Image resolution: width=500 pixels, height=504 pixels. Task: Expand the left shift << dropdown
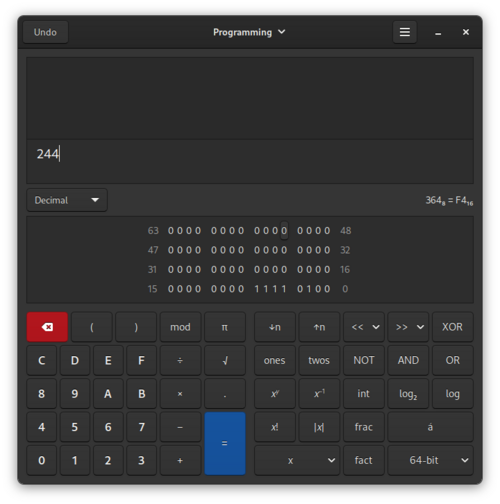pyautogui.click(x=364, y=327)
